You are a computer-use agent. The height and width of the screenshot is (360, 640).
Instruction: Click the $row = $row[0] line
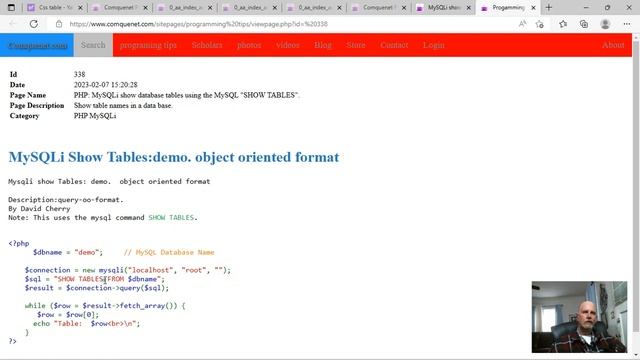(68, 315)
